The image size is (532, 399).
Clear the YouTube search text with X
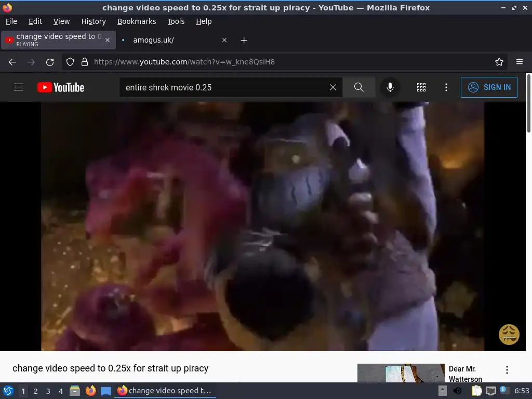(333, 87)
